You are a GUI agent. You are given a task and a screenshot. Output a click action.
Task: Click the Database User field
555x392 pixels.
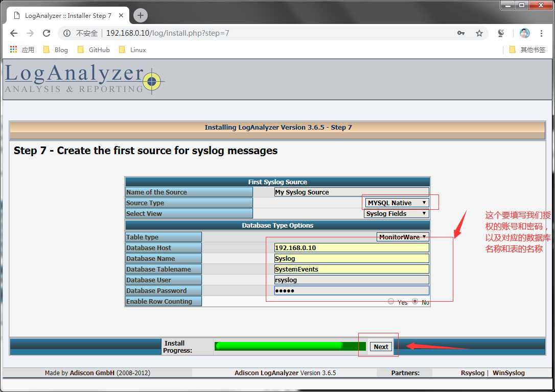352,280
